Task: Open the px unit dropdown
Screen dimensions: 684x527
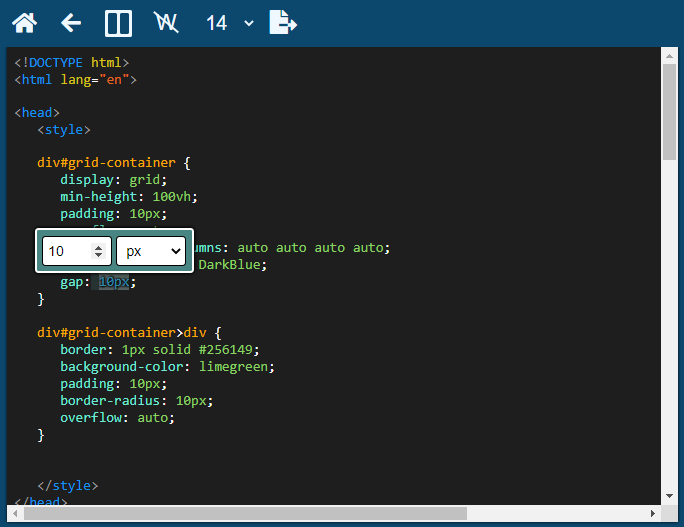Action: coord(151,251)
